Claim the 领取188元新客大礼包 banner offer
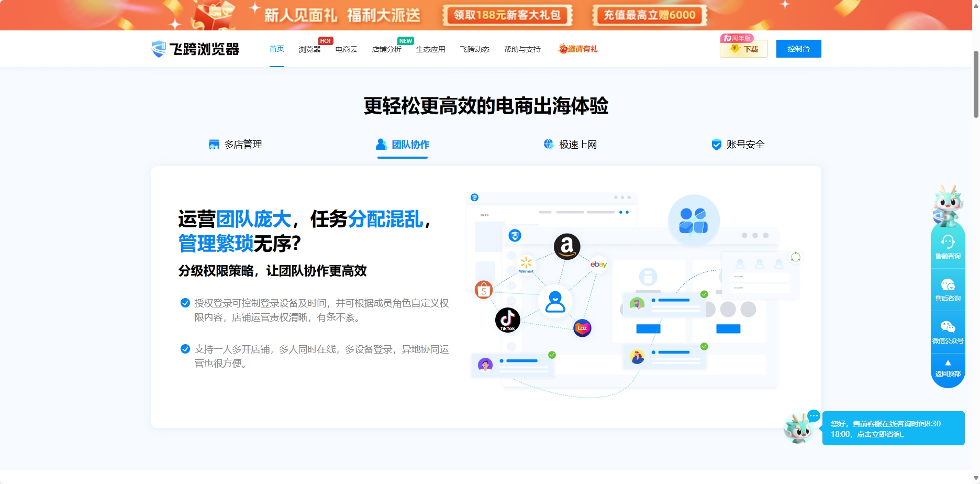This screenshot has height=484, width=980. 507,15
